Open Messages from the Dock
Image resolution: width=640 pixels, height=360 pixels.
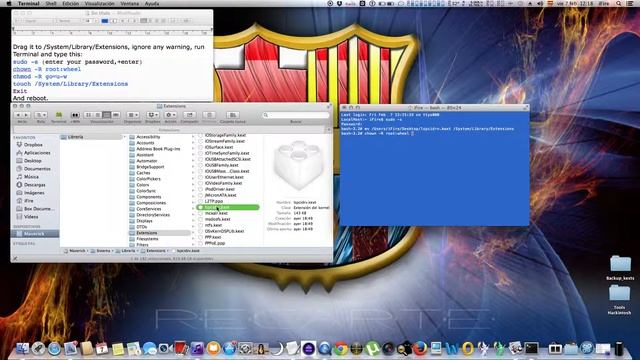tap(150, 349)
